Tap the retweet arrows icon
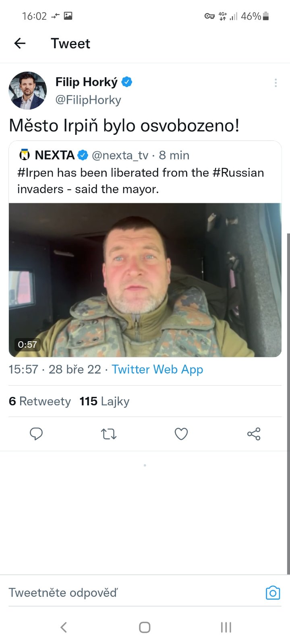The height and width of the screenshot is (644, 290). point(109,433)
